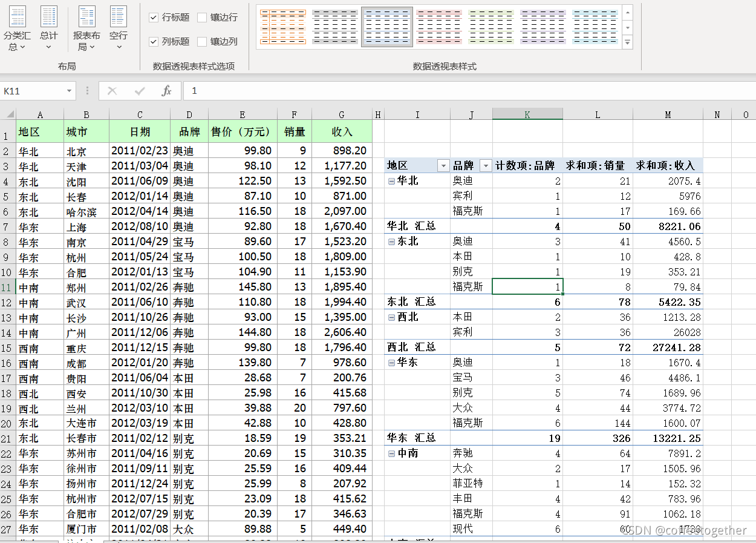Click into the formula bar input
Viewport: 756px width, 543px height.
(x=469, y=91)
